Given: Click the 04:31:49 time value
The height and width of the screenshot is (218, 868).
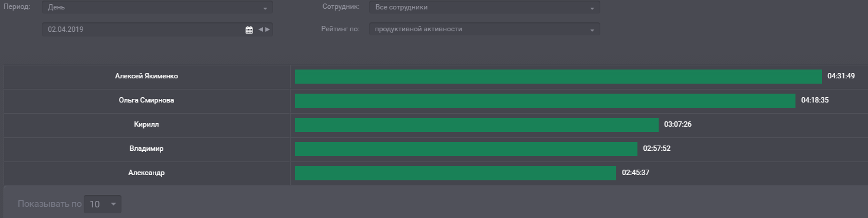Looking at the screenshot, I should pyautogui.click(x=841, y=76).
